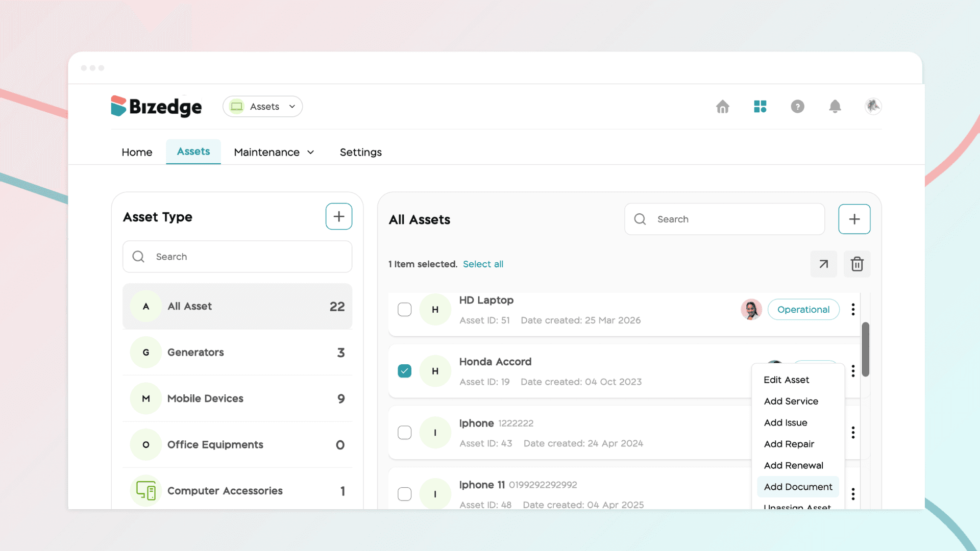Open the Assets module dropdown

point(263,107)
